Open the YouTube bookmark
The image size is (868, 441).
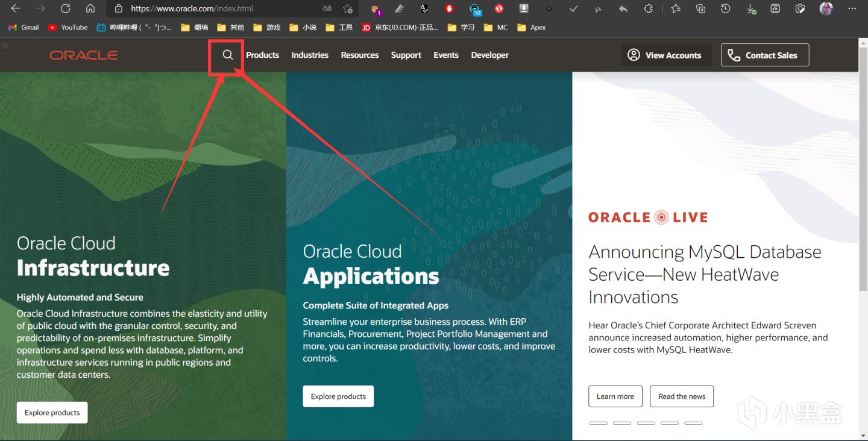click(68, 27)
